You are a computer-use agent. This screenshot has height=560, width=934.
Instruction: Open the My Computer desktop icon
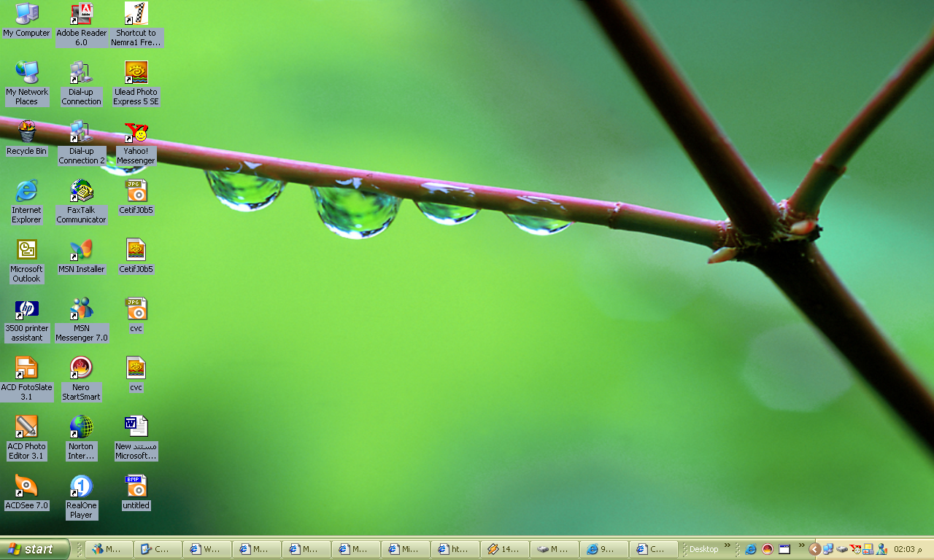tap(26, 20)
